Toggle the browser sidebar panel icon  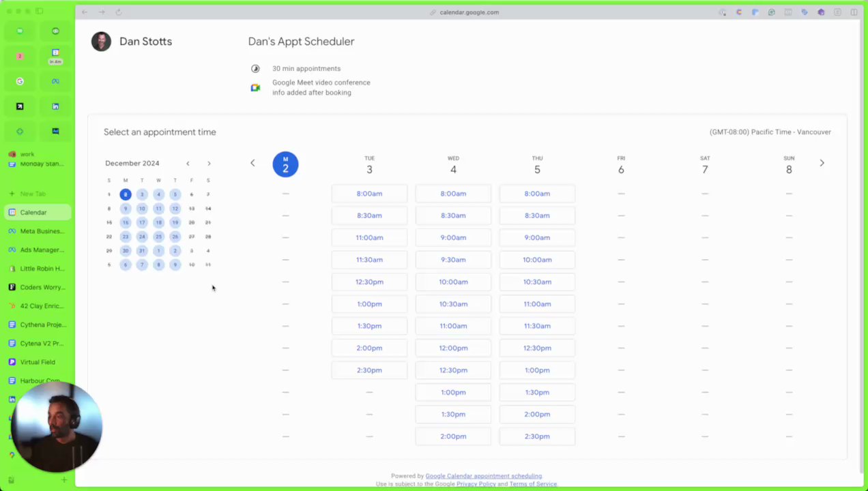(x=39, y=12)
